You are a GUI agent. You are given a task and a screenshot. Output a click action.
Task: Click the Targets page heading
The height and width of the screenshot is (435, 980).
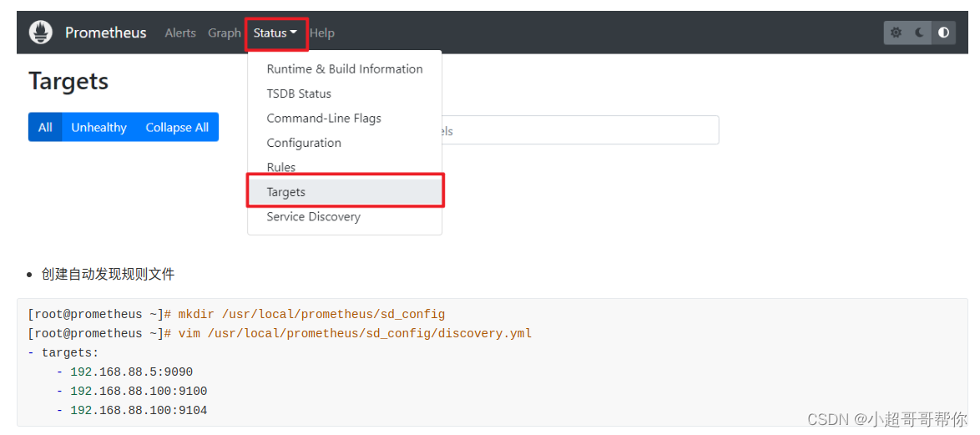click(68, 81)
